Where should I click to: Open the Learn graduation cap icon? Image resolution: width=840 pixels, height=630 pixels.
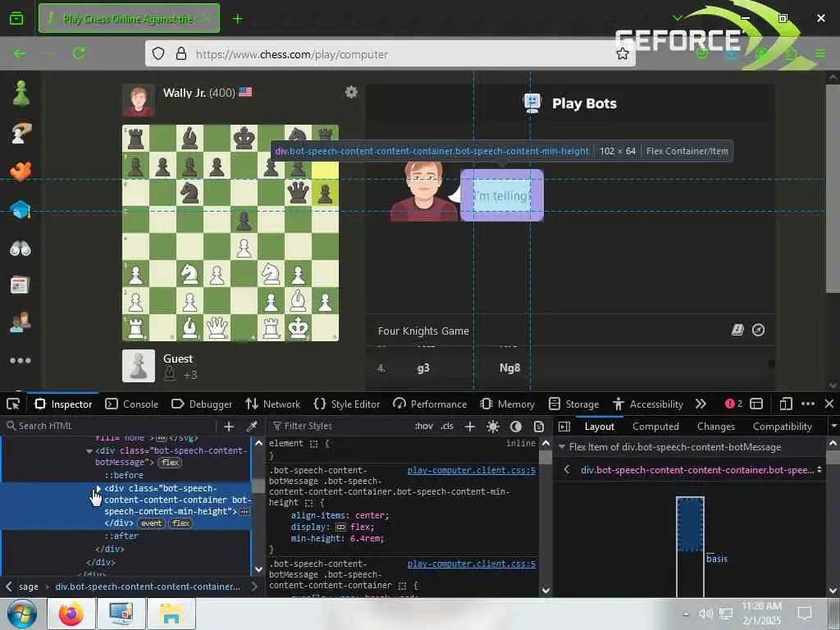pos(21,209)
